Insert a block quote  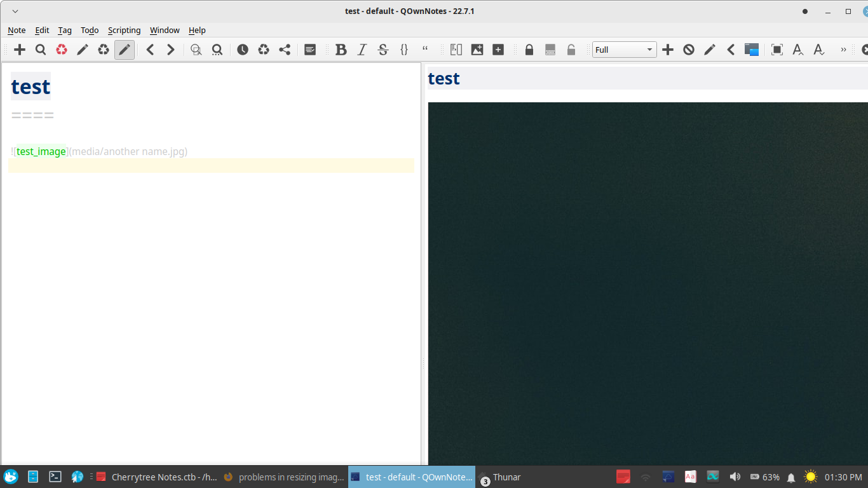[425, 50]
